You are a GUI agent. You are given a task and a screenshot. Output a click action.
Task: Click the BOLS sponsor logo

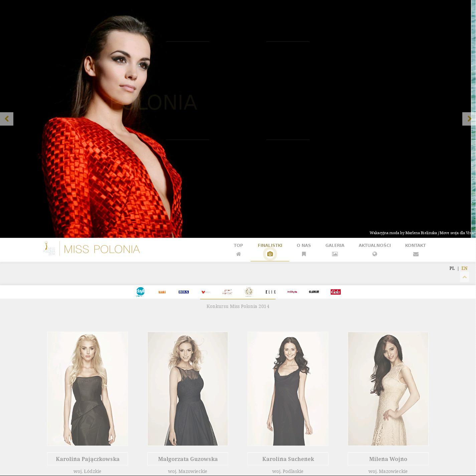tap(184, 292)
